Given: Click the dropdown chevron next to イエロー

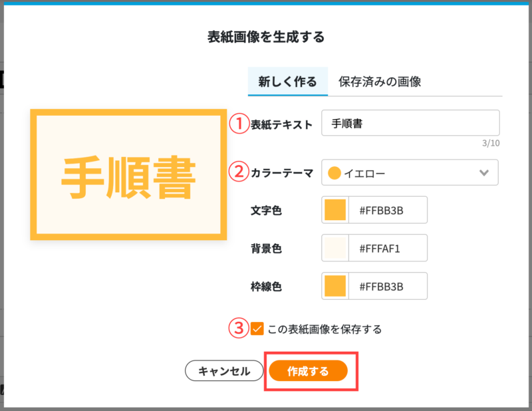Looking at the screenshot, I should pyautogui.click(x=484, y=172).
